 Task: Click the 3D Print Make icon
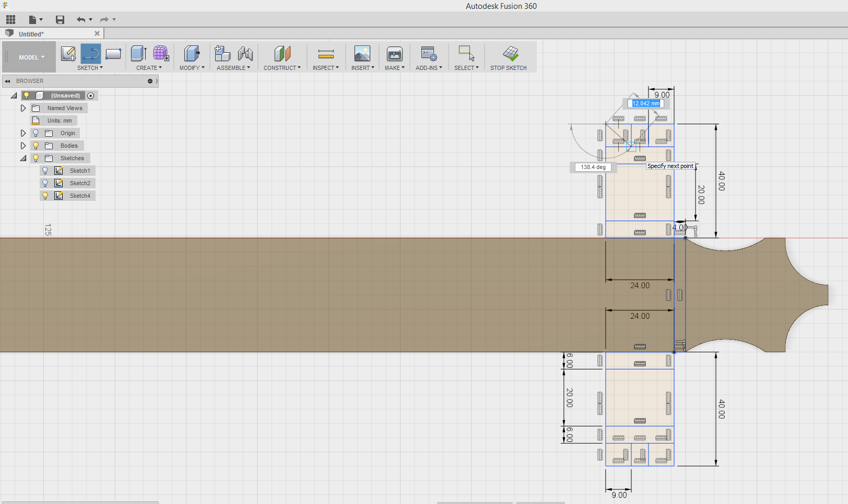pyautogui.click(x=395, y=53)
